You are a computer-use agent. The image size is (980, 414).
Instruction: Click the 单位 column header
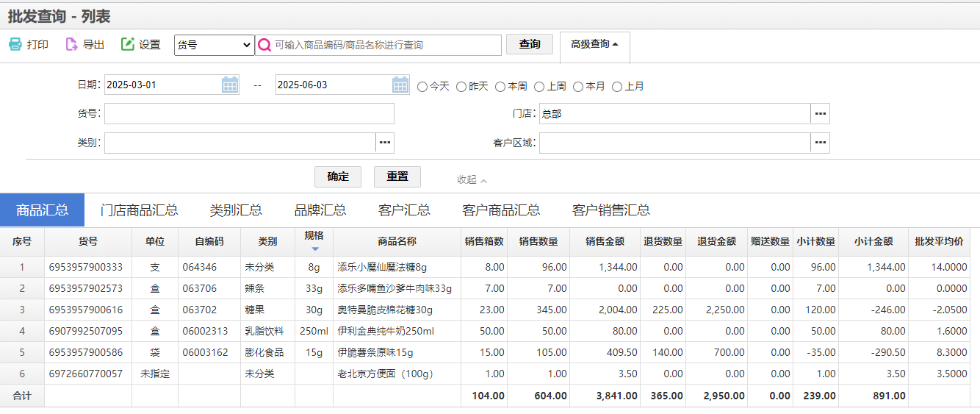(x=155, y=241)
